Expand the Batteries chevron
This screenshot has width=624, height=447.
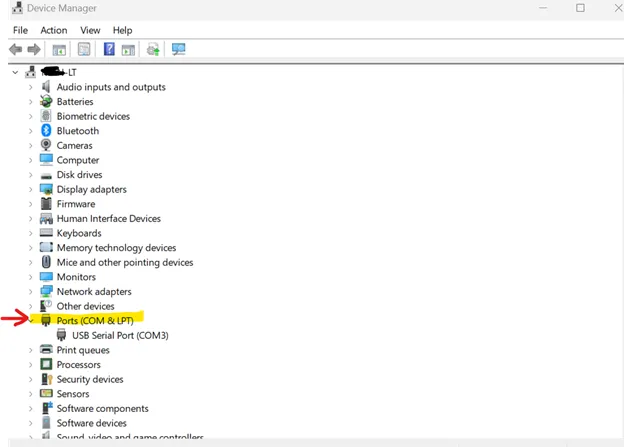31,102
